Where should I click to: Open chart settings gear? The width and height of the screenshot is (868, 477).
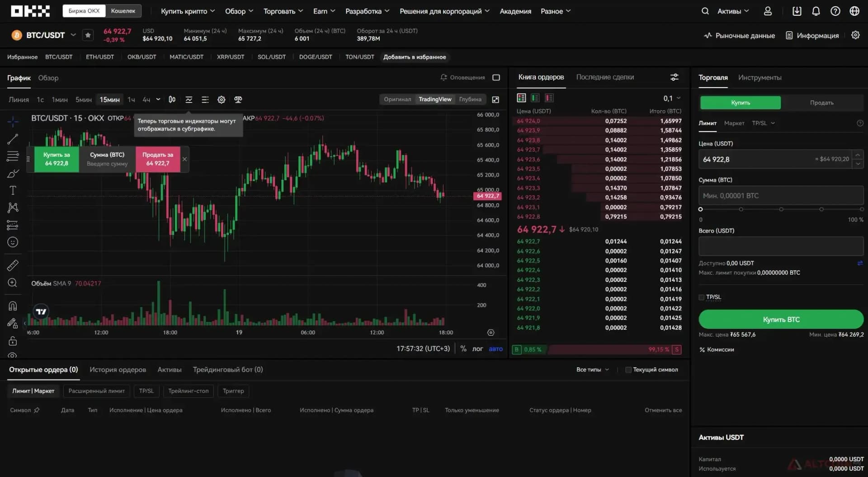click(221, 99)
